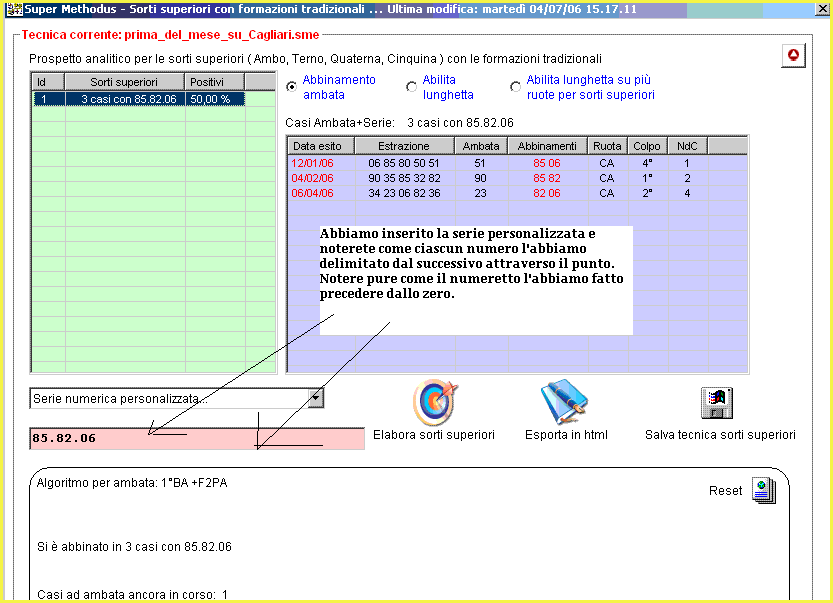Click the Ambata cell 23

pyautogui.click(x=480, y=193)
